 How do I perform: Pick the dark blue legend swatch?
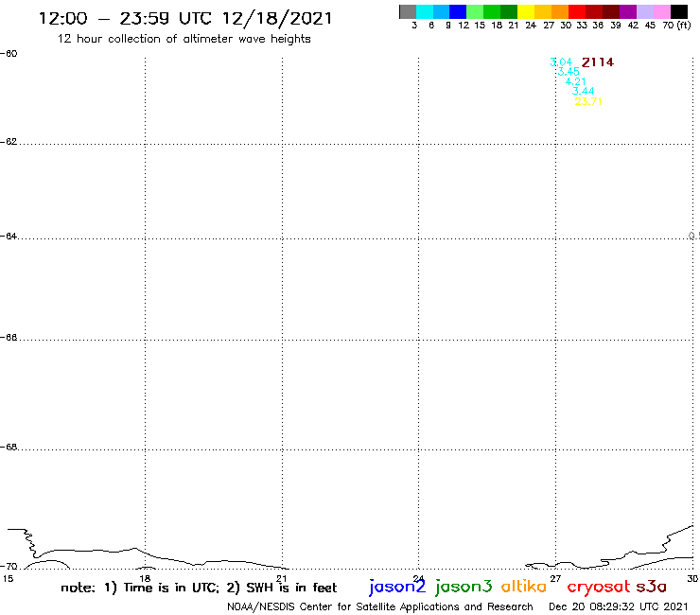point(458,11)
